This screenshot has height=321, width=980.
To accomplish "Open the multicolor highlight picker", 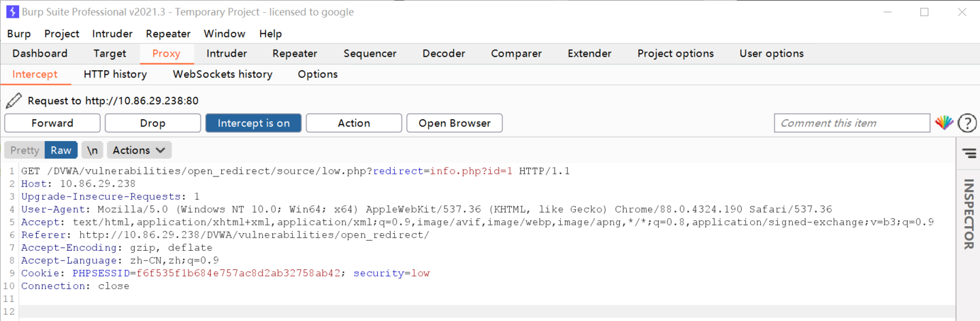I will (944, 123).
